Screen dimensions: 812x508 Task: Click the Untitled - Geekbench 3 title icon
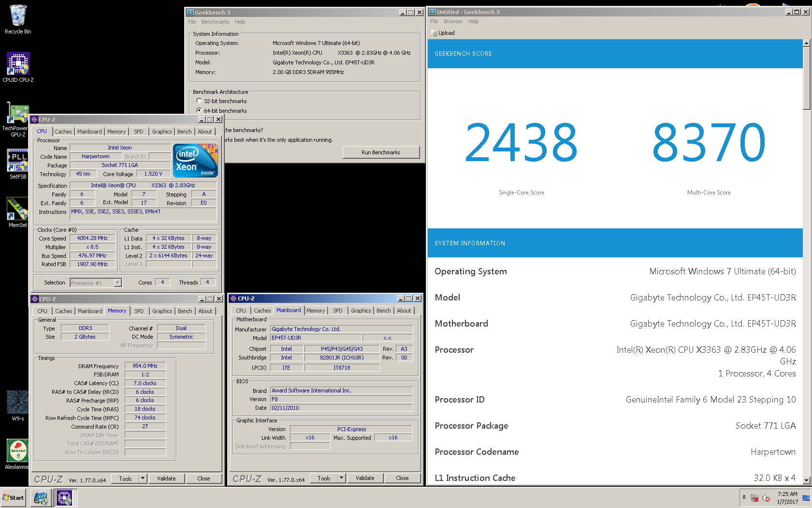(x=433, y=12)
